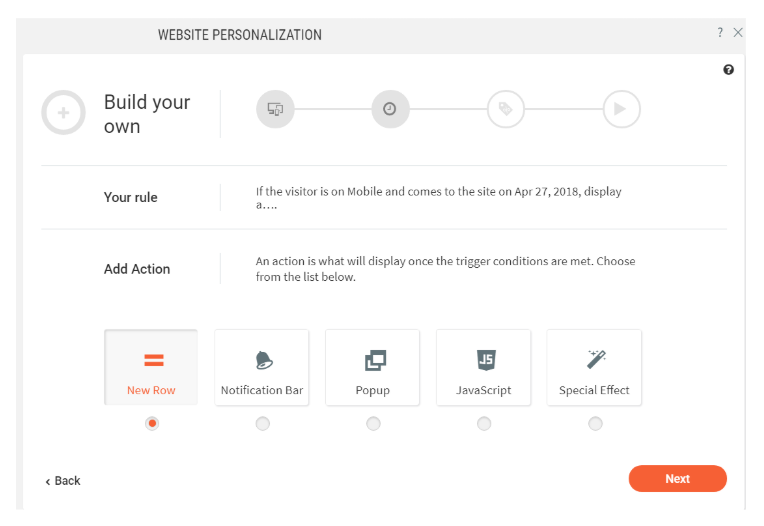Choose the Notification Bar bell card

tap(262, 367)
